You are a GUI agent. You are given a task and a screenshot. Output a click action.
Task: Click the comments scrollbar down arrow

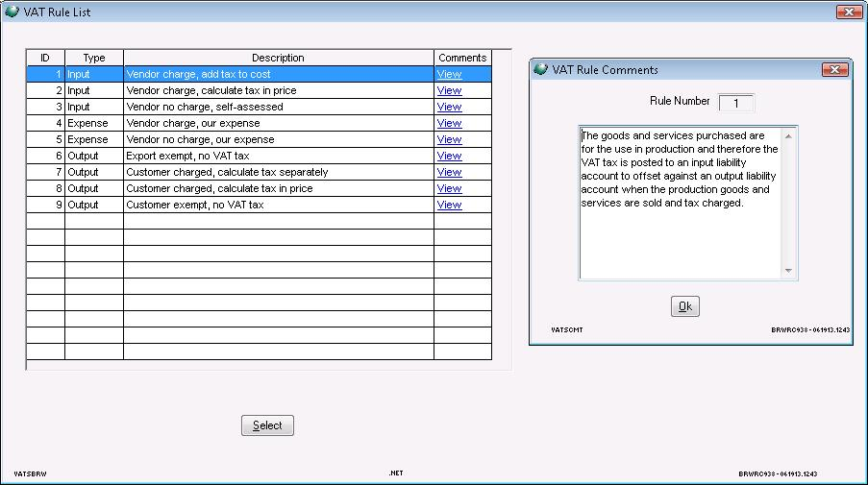(788, 271)
